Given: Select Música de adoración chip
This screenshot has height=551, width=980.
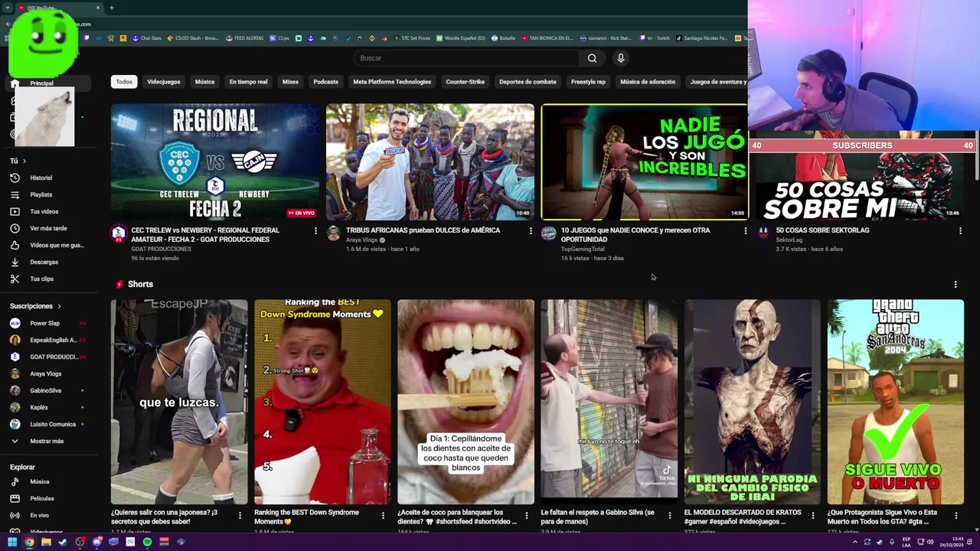Looking at the screenshot, I should click(x=648, y=82).
